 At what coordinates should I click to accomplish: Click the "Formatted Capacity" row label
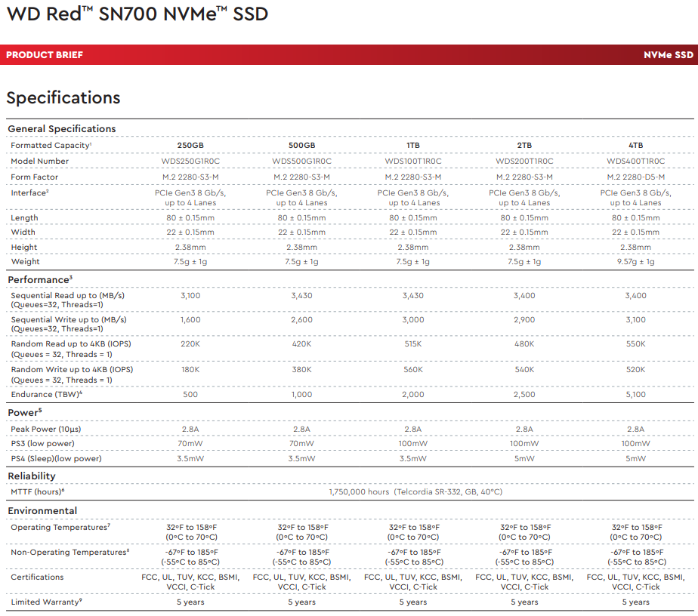[51, 145]
